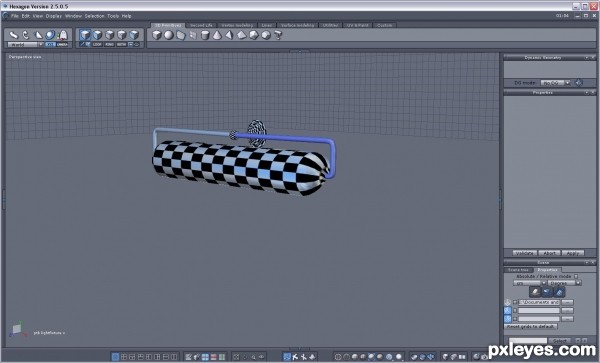Tick the second grid row checkbox
The height and width of the screenshot is (363, 600).
[x=515, y=311]
